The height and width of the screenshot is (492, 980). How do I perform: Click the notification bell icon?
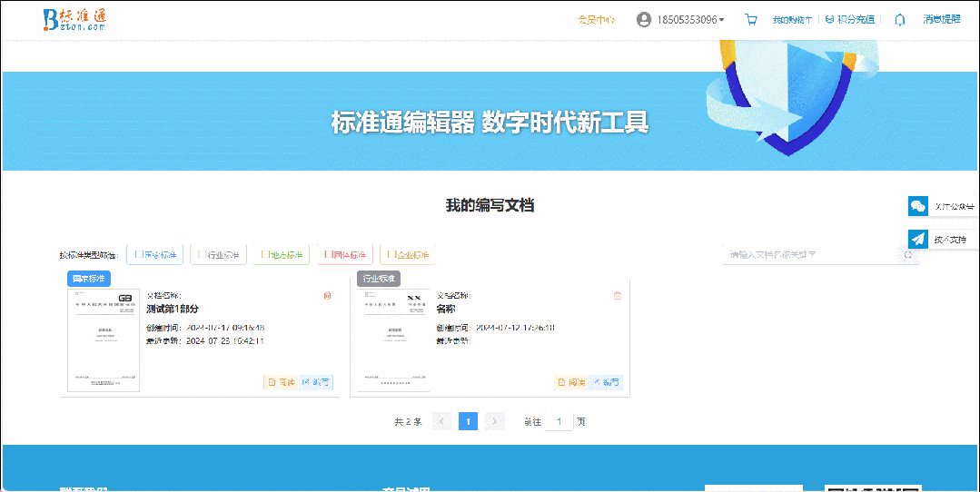900,19
